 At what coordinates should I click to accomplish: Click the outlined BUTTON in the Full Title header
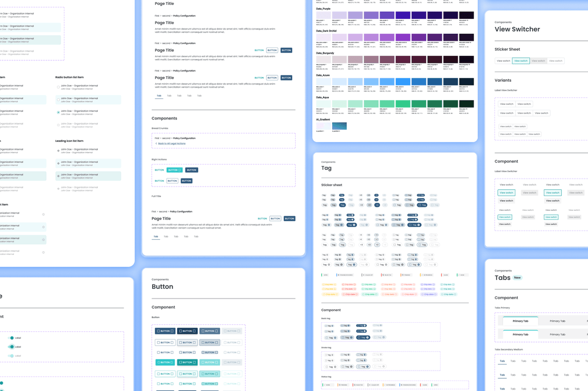275,218
